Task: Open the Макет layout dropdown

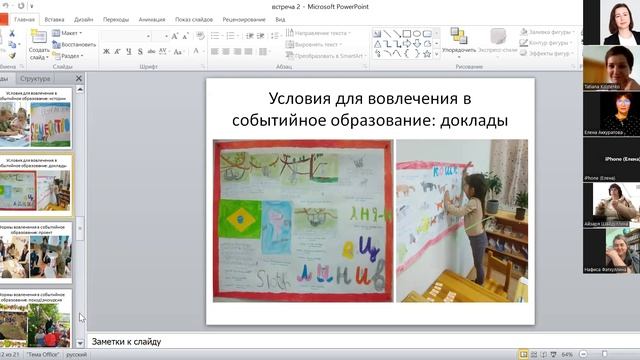Action: (x=67, y=33)
